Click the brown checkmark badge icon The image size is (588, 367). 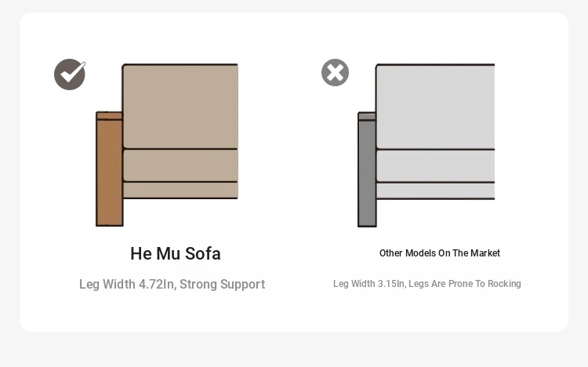(x=70, y=74)
